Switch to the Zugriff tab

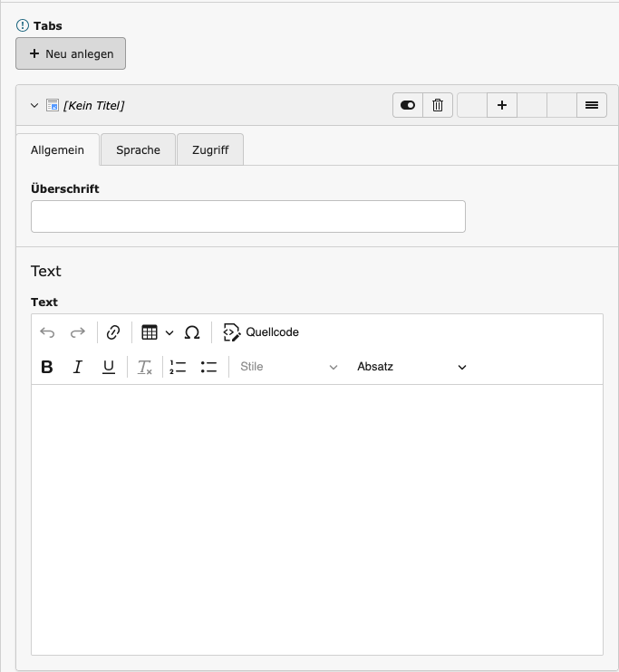210,150
